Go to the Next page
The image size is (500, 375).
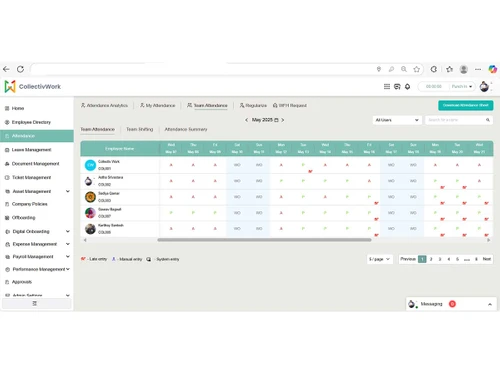tap(487, 259)
